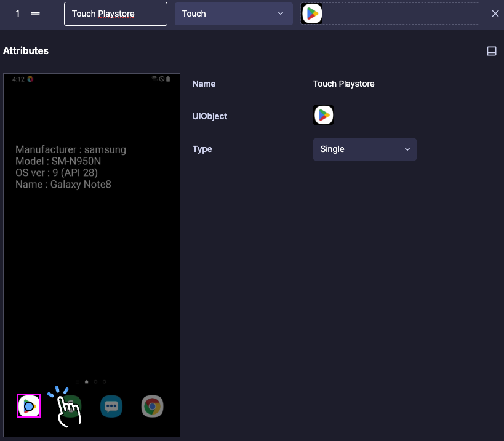
Task: Click the device info text in preview
Action: pyautogui.click(x=71, y=167)
